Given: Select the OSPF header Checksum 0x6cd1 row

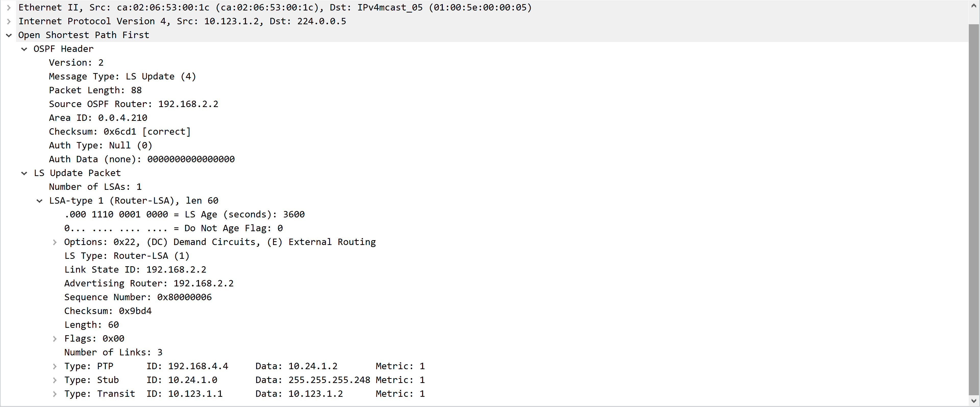Looking at the screenshot, I should tap(119, 132).
